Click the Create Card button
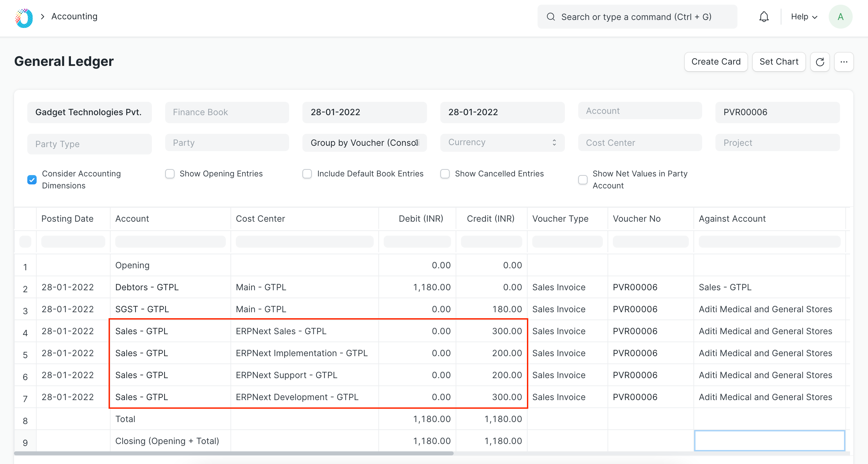 click(x=716, y=61)
